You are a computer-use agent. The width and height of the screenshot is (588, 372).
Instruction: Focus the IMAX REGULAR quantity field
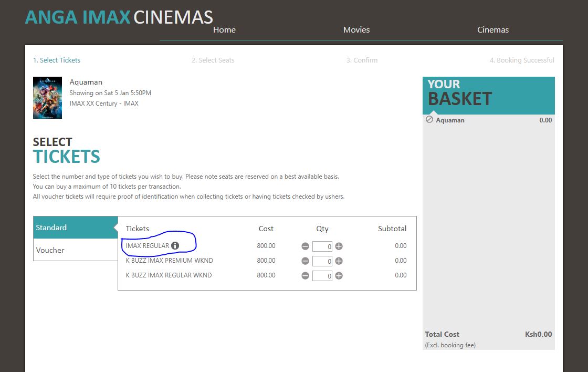tap(322, 246)
